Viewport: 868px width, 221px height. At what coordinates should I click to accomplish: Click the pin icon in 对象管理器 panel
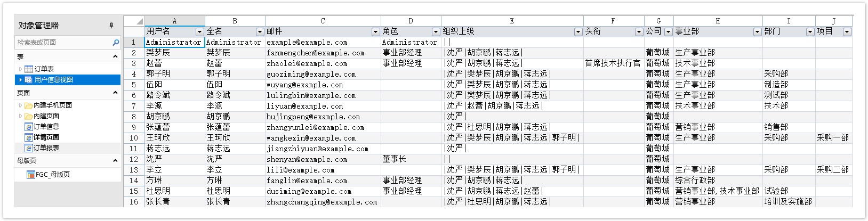(x=111, y=26)
